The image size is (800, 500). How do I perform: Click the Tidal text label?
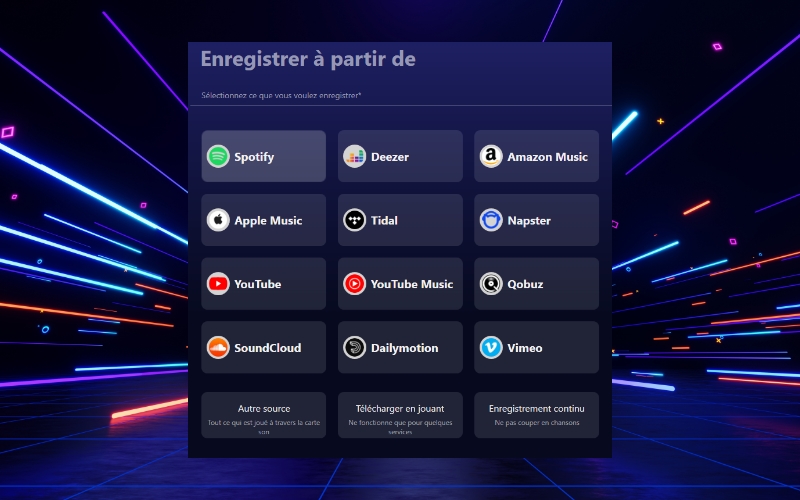[384, 220]
